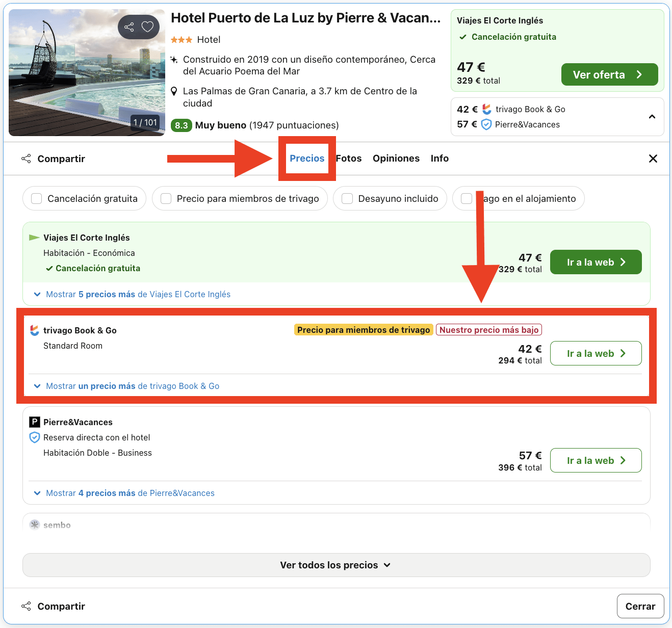Switch to the Fotos tab
The height and width of the screenshot is (628, 672).
349,159
